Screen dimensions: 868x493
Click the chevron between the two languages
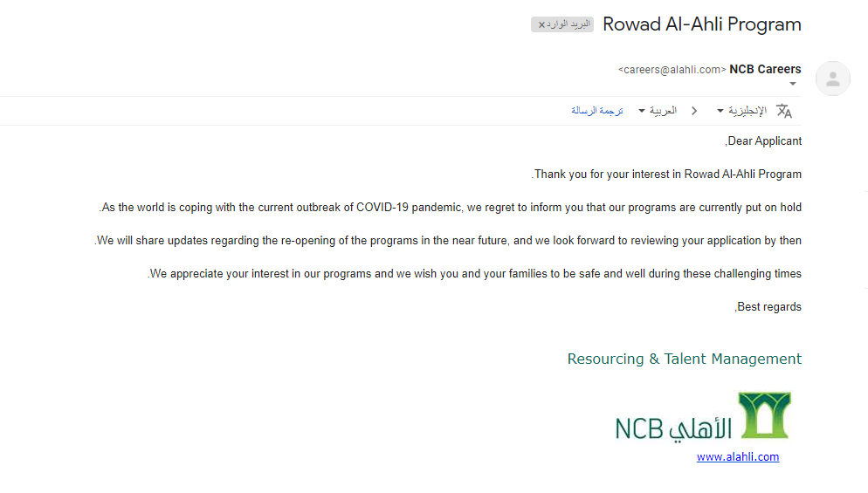tap(694, 111)
